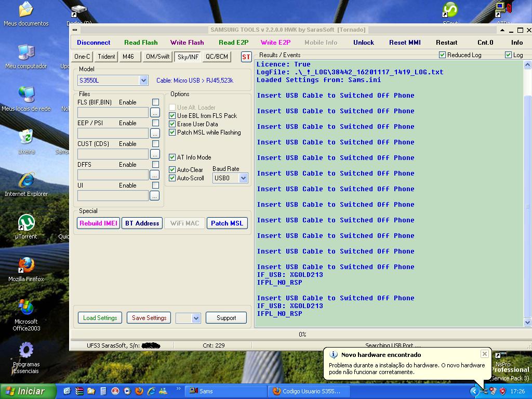This screenshot has width=532, height=399.
Task: Open Programas Essenciais desktop icon
Action: point(26,351)
